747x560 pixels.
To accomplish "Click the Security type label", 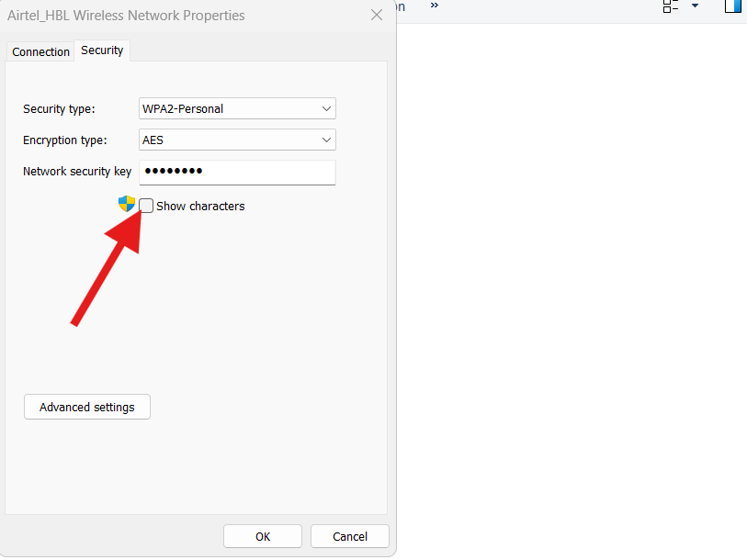I will point(59,108).
